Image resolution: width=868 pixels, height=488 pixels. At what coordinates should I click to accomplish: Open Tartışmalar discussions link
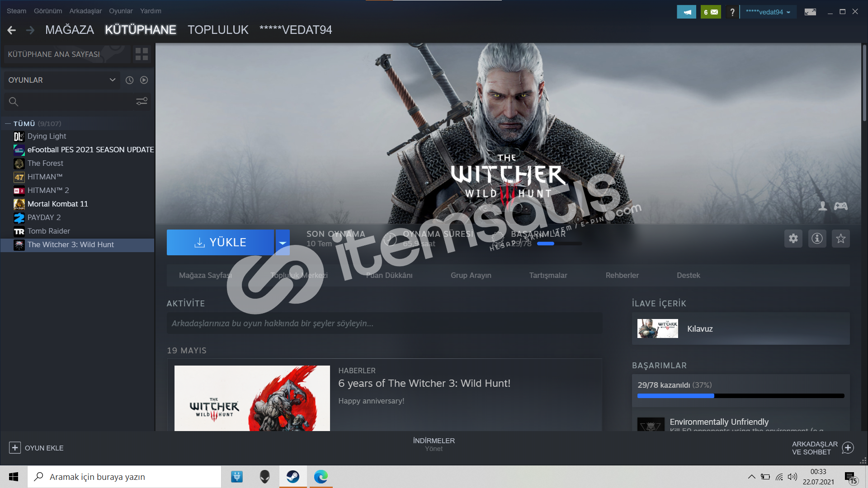click(x=548, y=275)
